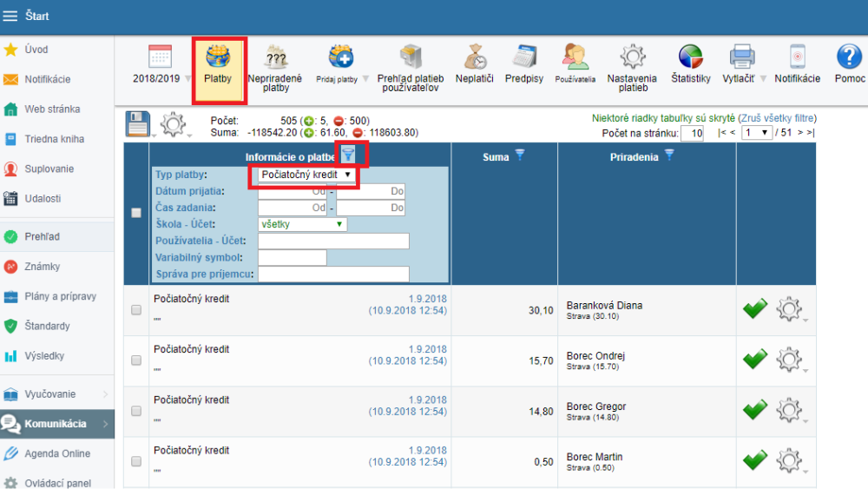This screenshot has height=496, width=868.
Task: Select the Platby toolbar item
Action: pyautogui.click(x=218, y=70)
